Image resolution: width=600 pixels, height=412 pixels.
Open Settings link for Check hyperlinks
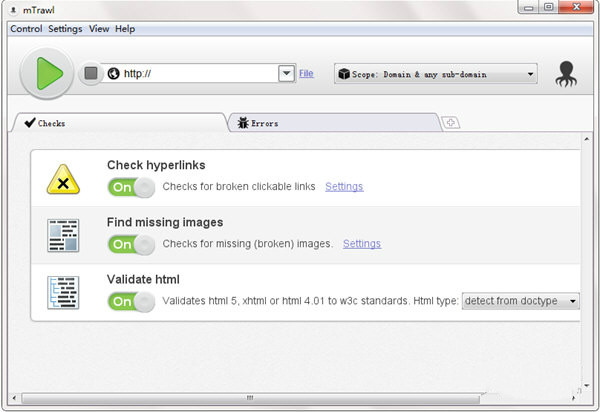pos(344,187)
